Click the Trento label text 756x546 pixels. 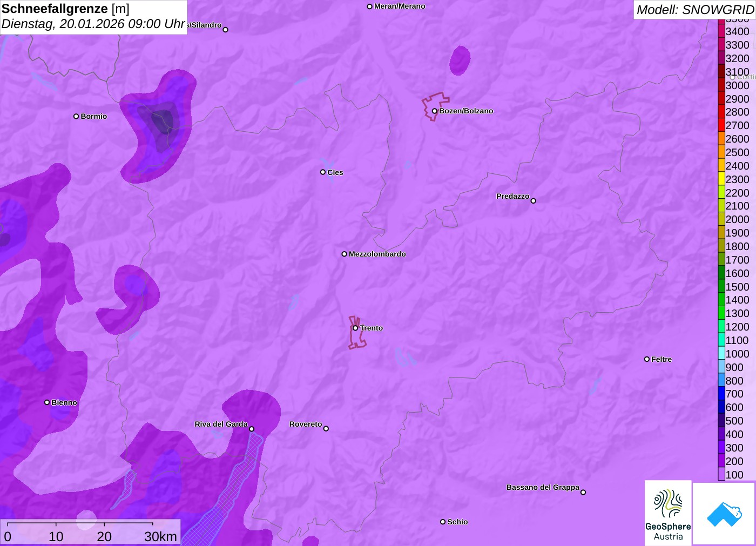pyautogui.click(x=372, y=328)
